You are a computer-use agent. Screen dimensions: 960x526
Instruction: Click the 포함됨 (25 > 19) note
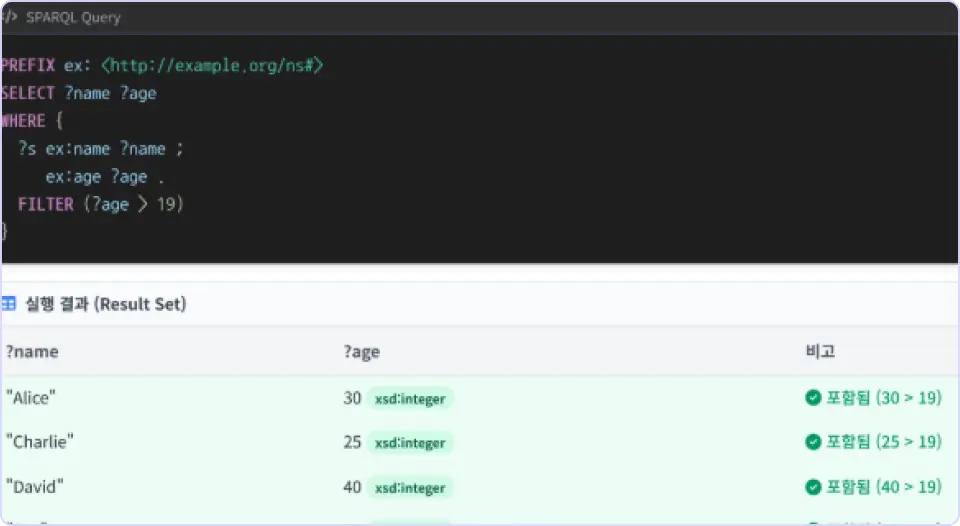[x=883, y=441]
